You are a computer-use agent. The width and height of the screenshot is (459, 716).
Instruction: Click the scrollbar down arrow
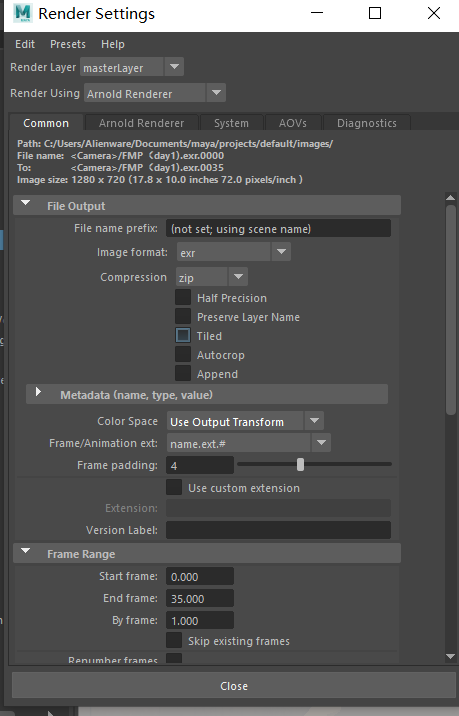[450, 657]
